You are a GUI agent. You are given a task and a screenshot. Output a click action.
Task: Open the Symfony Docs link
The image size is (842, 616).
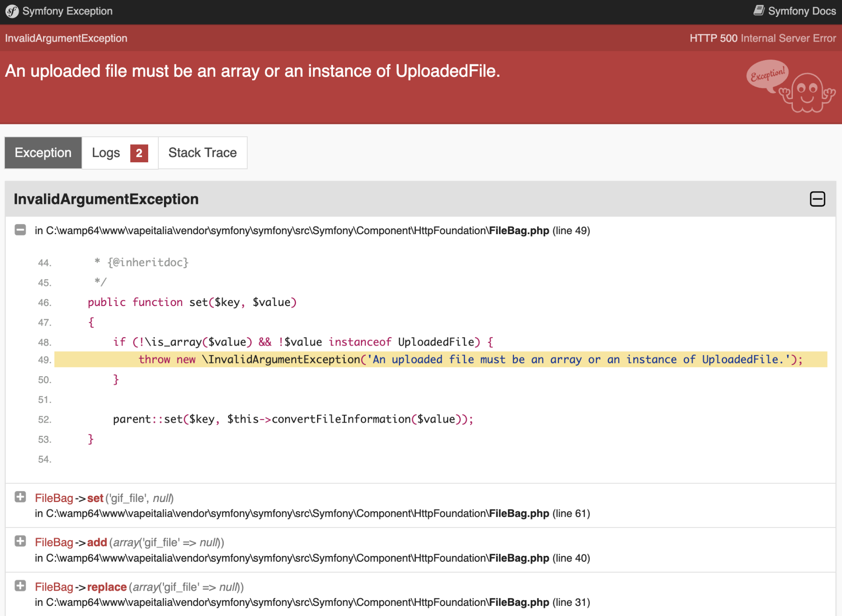point(802,11)
